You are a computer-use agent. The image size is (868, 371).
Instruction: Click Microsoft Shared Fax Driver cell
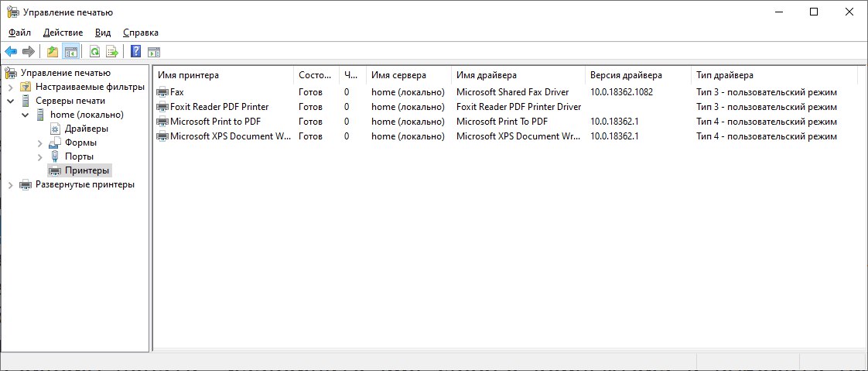(x=513, y=92)
